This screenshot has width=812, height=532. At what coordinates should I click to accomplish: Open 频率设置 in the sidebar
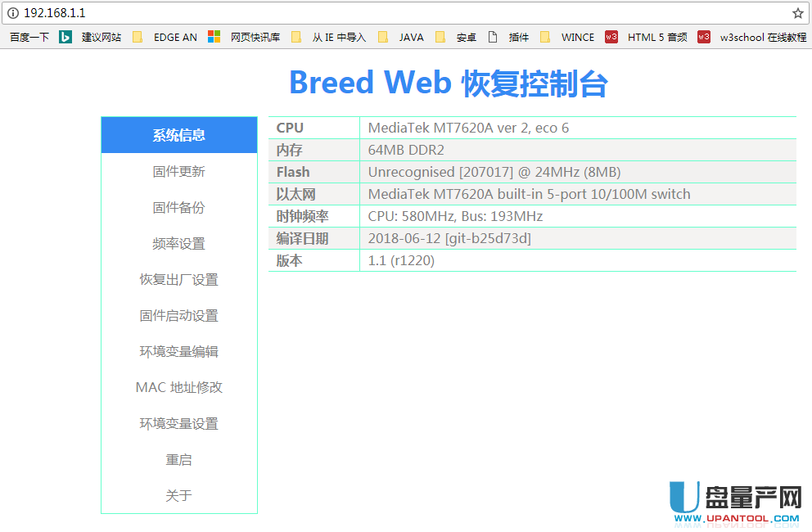[178, 244]
